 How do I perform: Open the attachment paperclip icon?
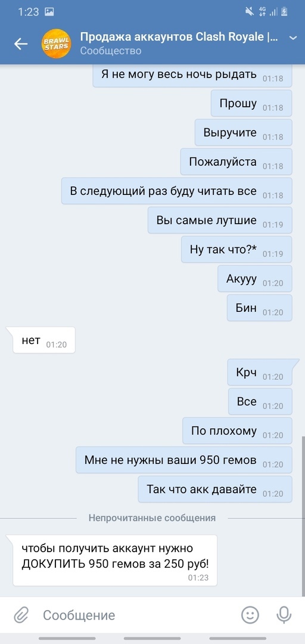[20, 615]
